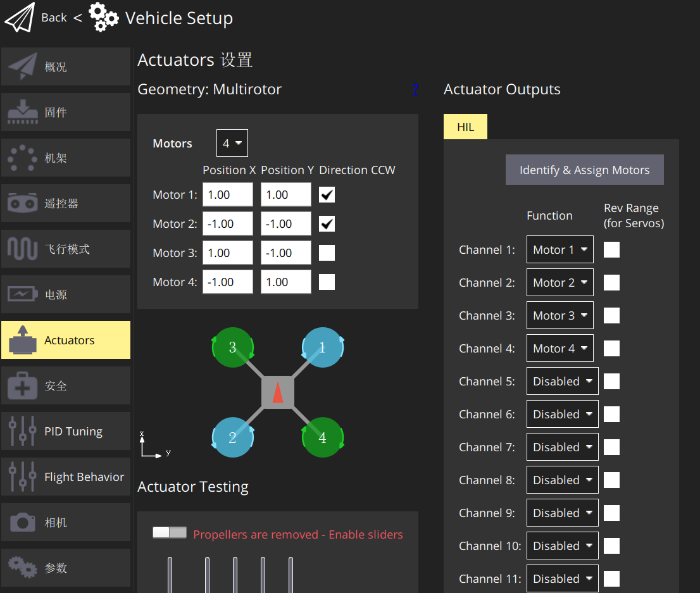Check Rev Range box for Channel 3
The width and height of the screenshot is (700, 593).
coord(611,315)
